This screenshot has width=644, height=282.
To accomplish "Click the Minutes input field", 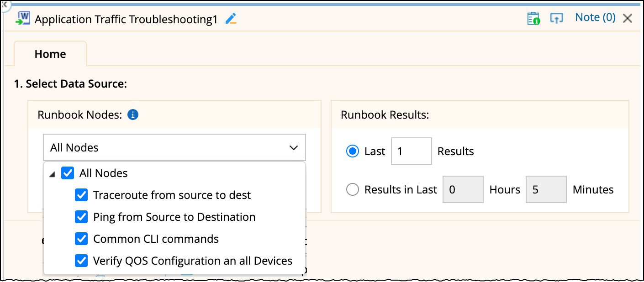I will click(546, 190).
